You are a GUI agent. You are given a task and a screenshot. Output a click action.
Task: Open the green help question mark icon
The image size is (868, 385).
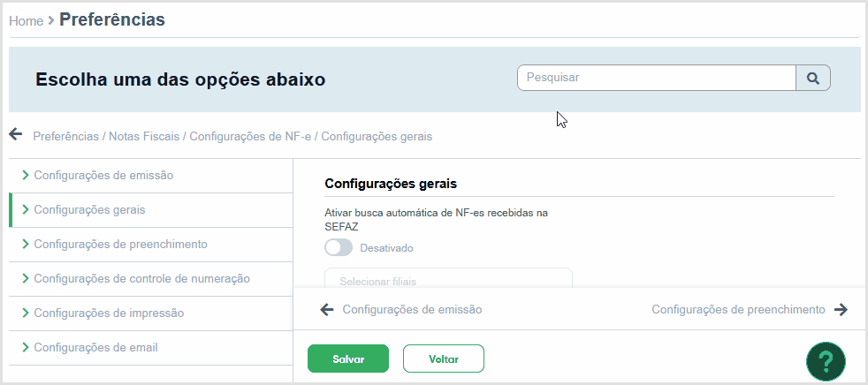[x=826, y=362]
